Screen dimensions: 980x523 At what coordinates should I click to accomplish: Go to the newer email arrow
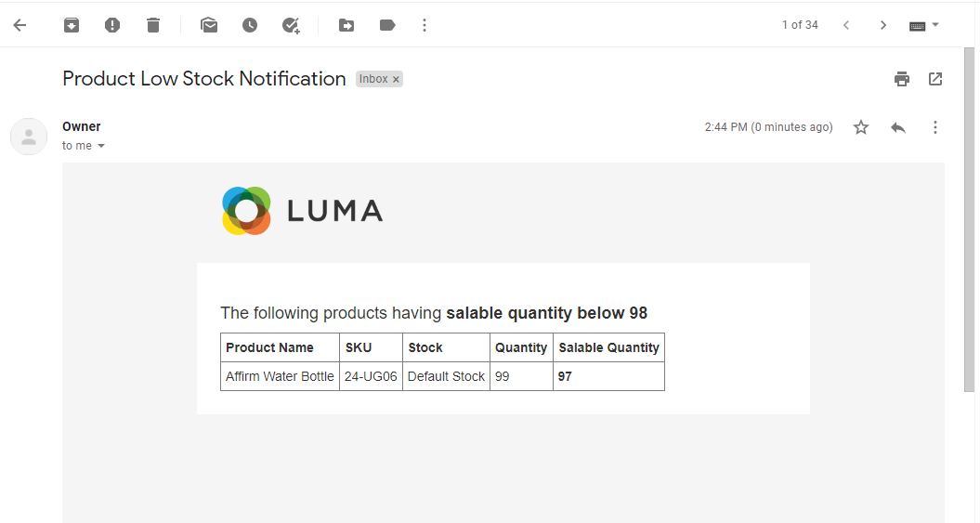pyautogui.click(x=846, y=25)
